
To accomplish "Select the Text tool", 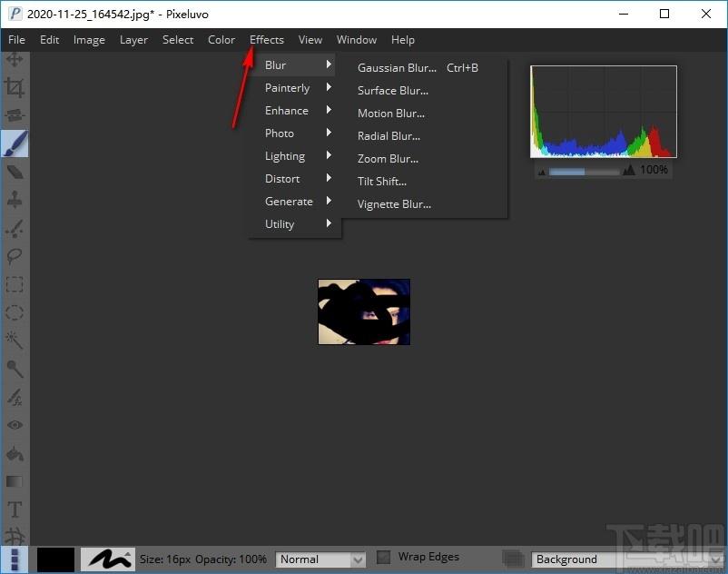I will pos(15,510).
